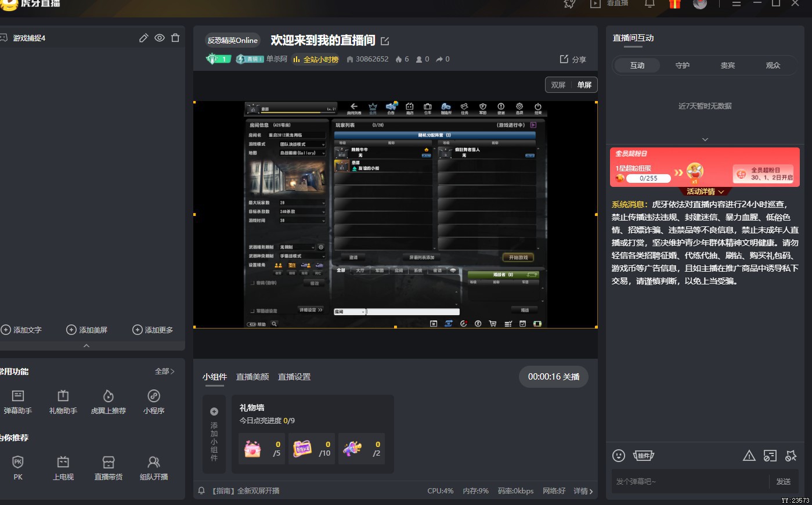Edit the 游戏捕捉4 source with pencil icon
Screen dimensions: 812x505
coord(143,38)
